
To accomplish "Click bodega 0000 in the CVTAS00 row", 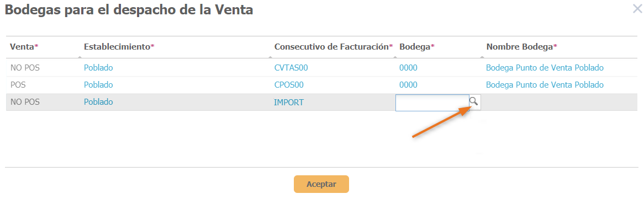I will click(x=408, y=68).
